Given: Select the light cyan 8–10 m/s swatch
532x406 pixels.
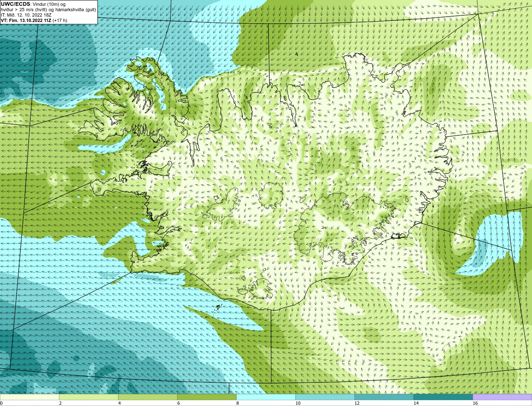Looking at the screenshot, I should [x=266, y=397].
